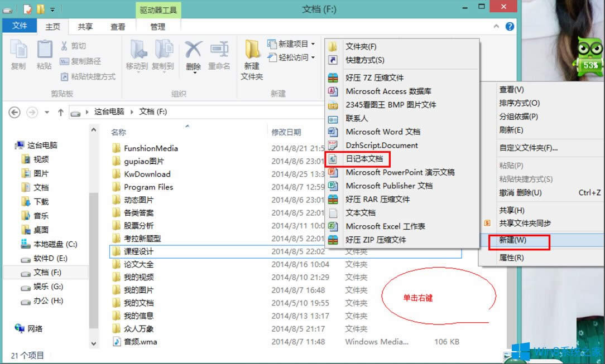Click the back navigation arrow
Image resolution: width=605 pixels, height=364 pixels.
tap(15, 111)
